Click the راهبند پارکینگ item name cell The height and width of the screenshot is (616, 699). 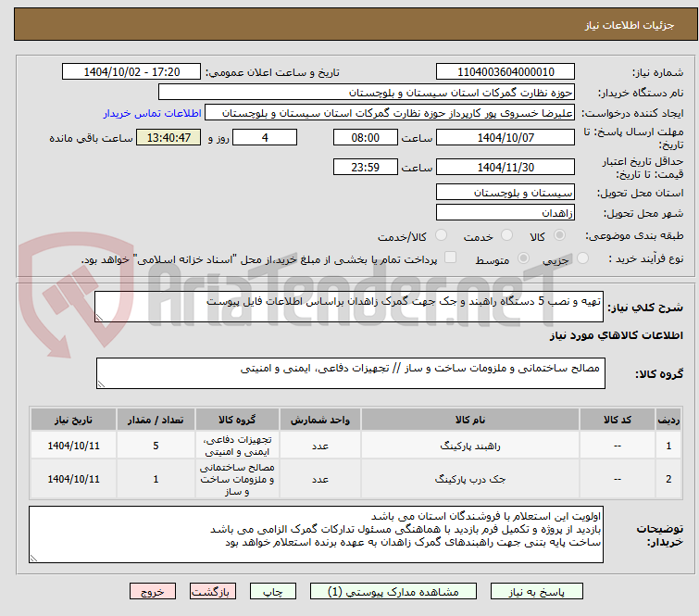470,446
